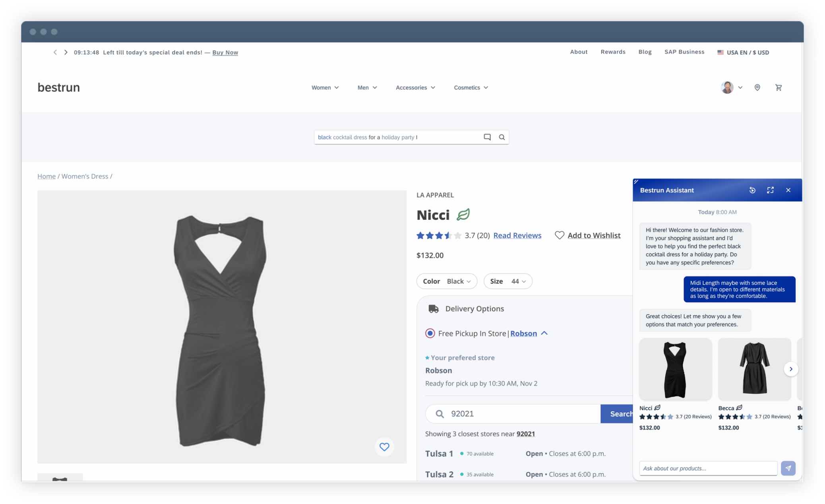Open the Size 44 dropdown
The height and width of the screenshot is (504, 825).
coord(508,281)
